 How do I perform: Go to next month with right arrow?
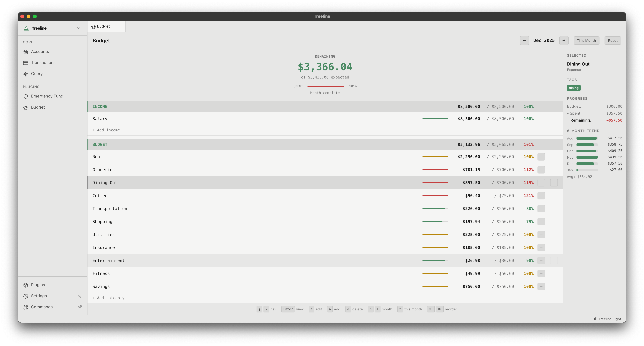[x=564, y=41]
